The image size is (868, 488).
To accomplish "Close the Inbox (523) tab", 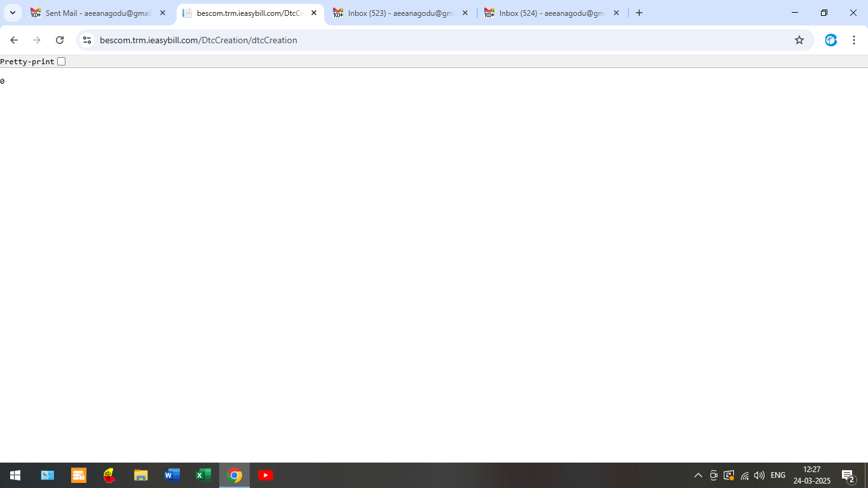I will pyautogui.click(x=465, y=13).
